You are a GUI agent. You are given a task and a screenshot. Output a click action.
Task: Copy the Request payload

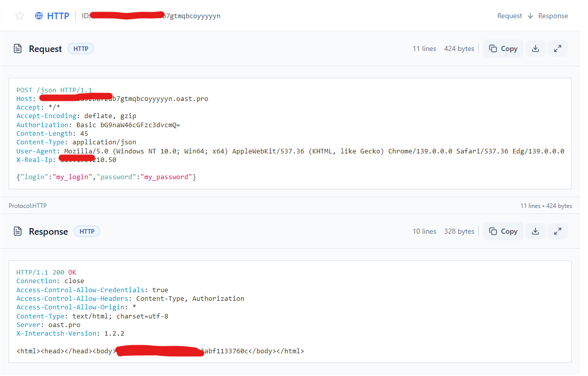click(x=503, y=48)
